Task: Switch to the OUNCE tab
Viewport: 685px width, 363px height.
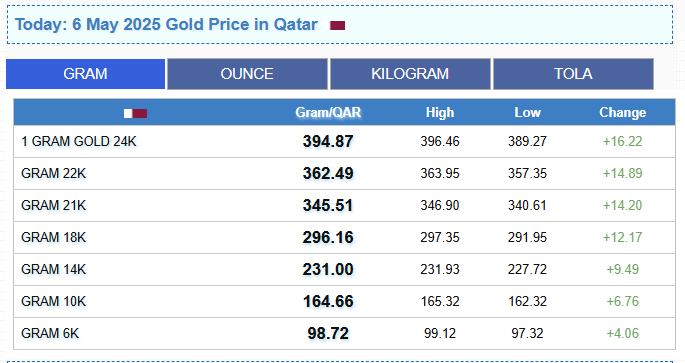Action: pos(247,74)
